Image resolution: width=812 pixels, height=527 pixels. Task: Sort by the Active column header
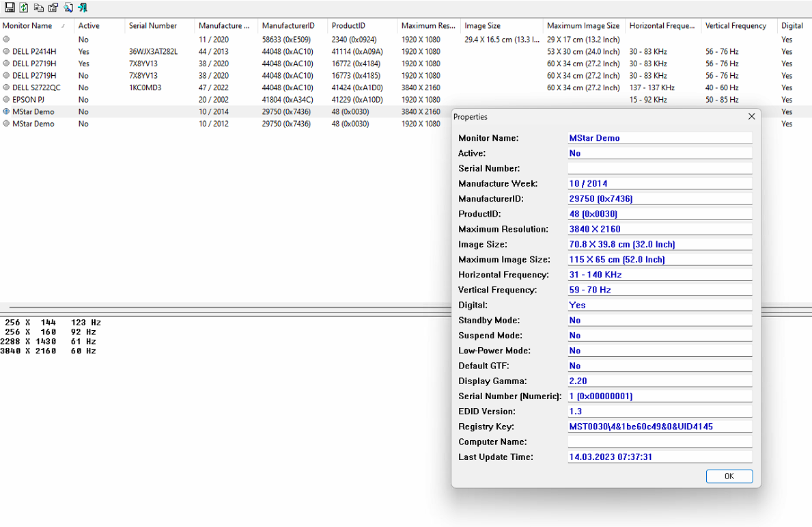coord(100,25)
